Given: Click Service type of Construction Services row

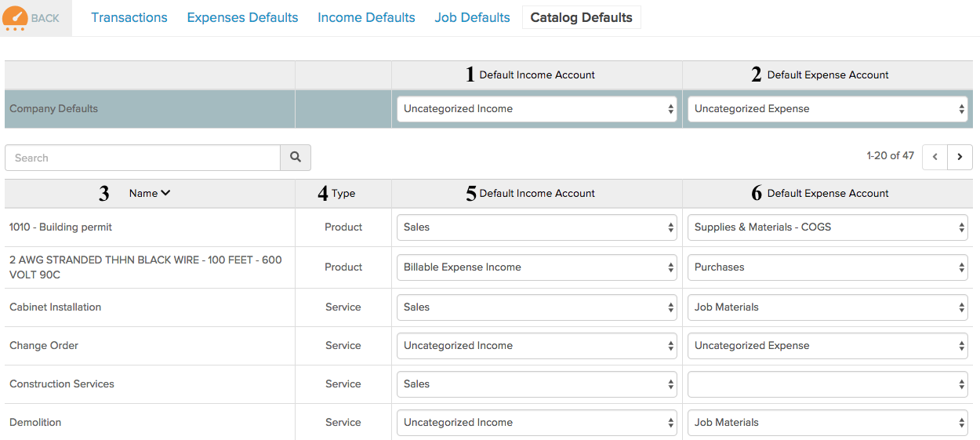Looking at the screenshot, I should point(343,384).
